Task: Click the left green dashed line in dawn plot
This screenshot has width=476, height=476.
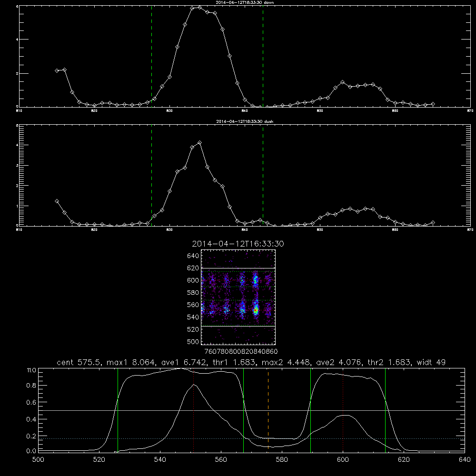Action: point(151,56)
